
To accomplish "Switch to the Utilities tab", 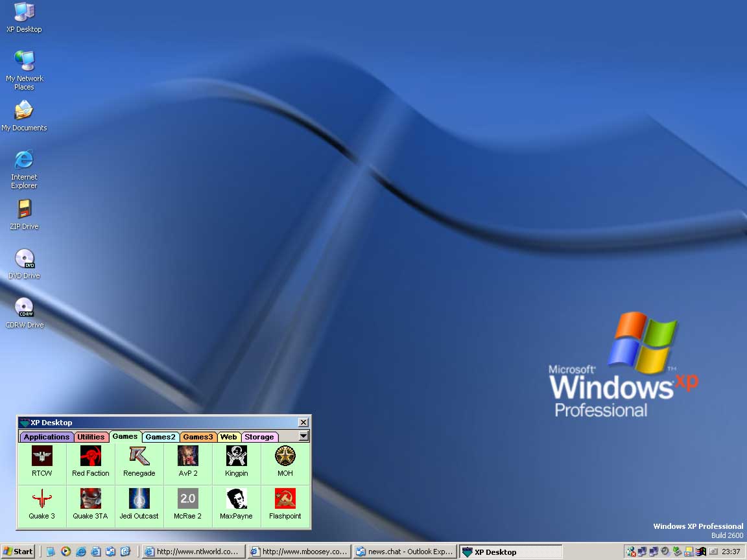I will tap(91, 437).
